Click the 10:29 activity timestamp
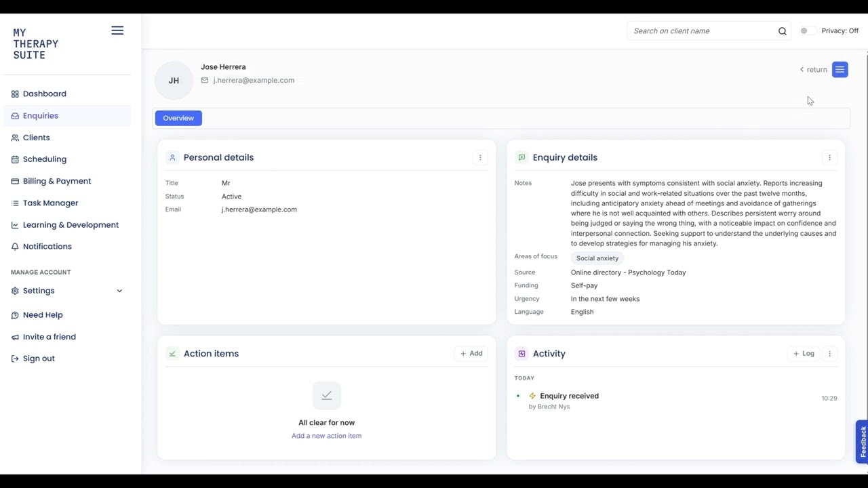Screen dimensions: 868x488 (829, 399)
